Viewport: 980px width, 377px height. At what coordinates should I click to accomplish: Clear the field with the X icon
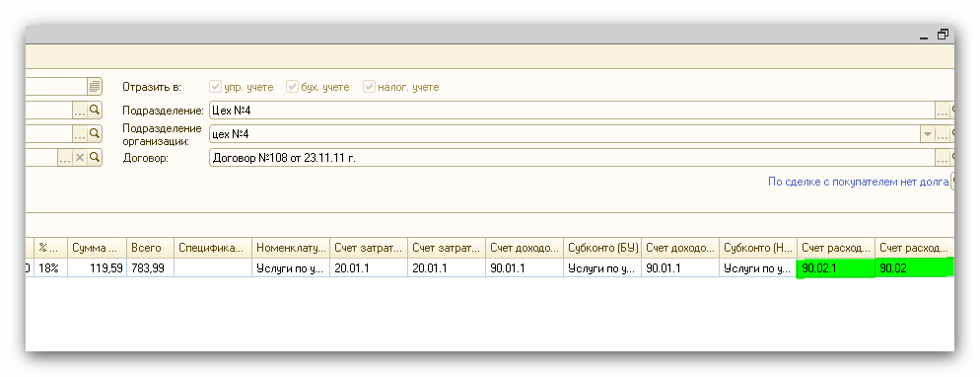click(80, 158)
